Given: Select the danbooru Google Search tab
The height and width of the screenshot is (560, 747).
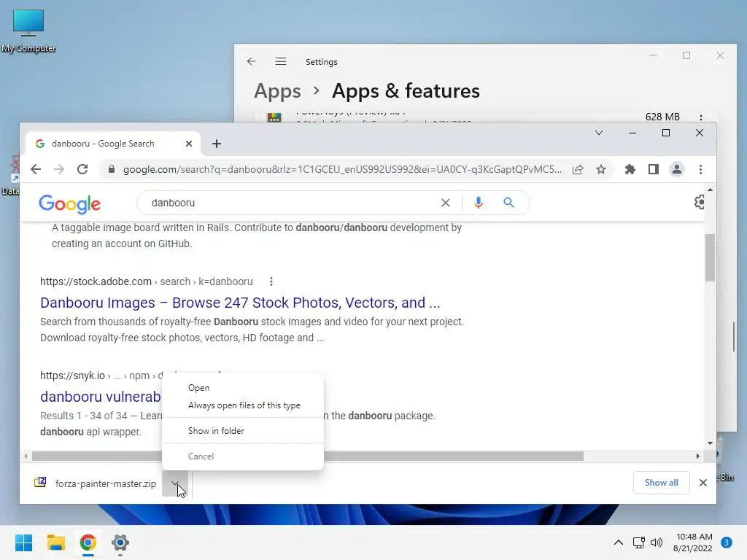Looking at the screenshot, I should [x=112, y=144].
